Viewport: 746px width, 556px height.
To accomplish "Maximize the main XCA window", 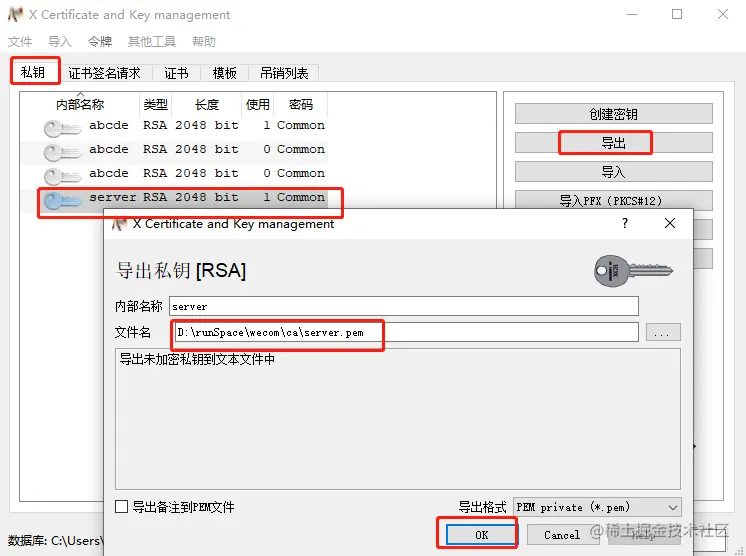I will tap(677, 14).
